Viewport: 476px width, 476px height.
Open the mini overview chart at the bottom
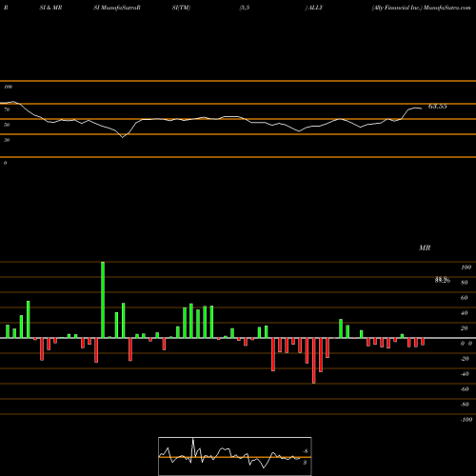pyautogui.click(x=235, y=456)
